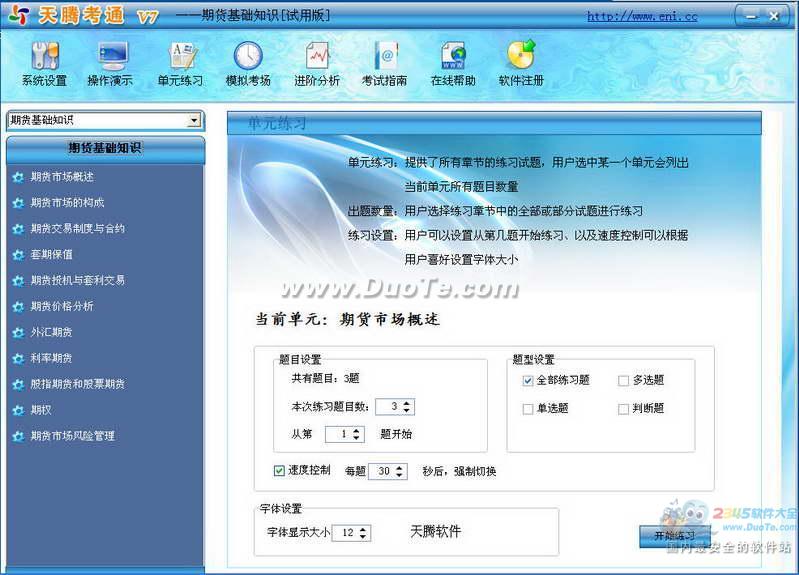Expand the 期货基础知识 subject dropdown
The image size is (799, 575).
tap(194, 121)
